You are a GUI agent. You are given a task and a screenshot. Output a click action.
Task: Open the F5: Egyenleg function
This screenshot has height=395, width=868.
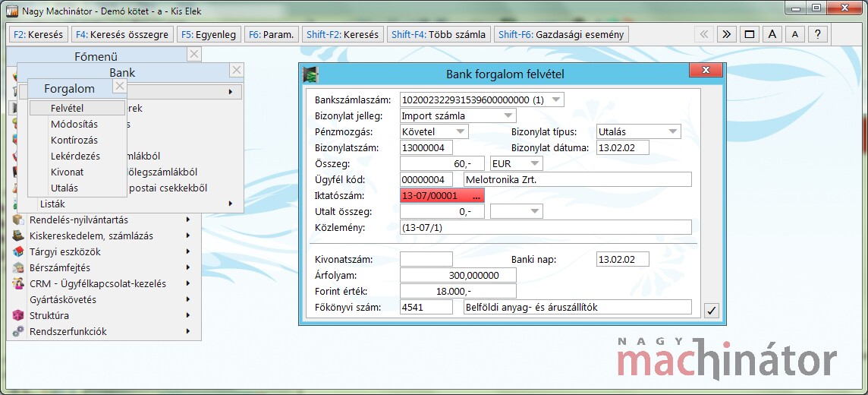point(209,34)
